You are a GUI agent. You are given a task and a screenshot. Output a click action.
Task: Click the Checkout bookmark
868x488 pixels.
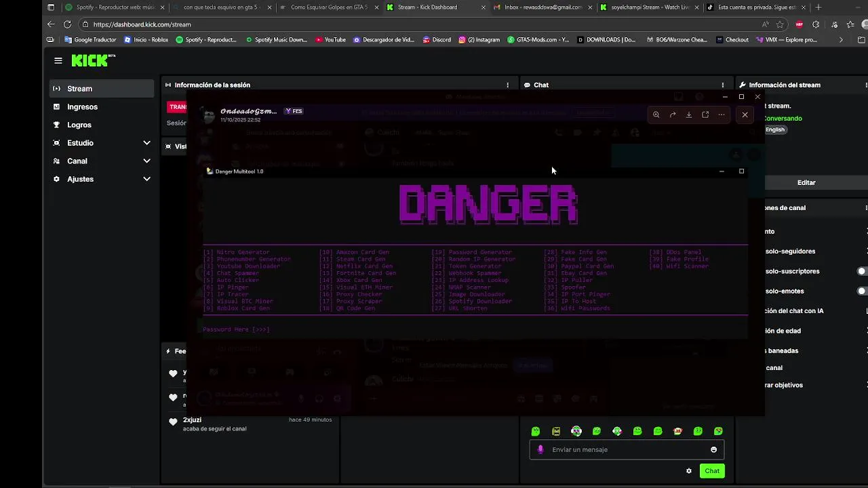[732, 40]
